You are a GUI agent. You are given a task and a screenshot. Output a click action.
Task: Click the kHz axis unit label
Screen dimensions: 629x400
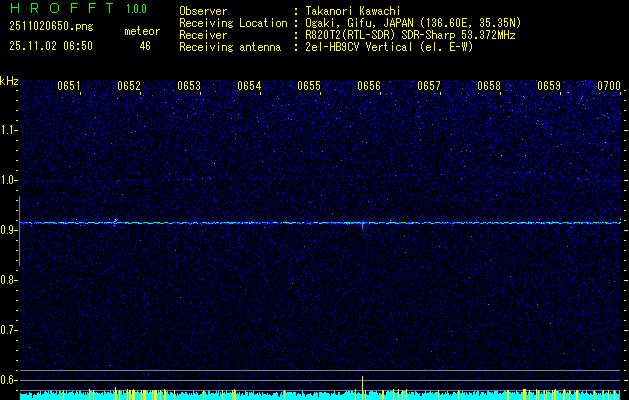coord(9,81)
